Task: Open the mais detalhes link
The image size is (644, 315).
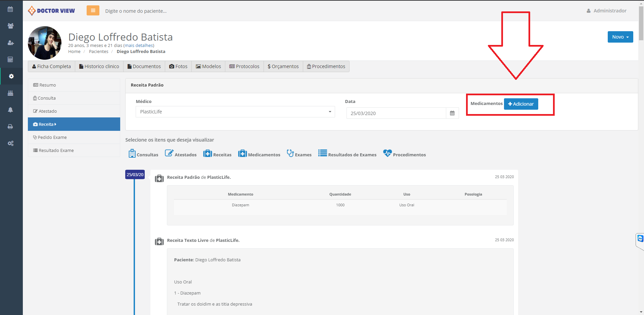Action: click(x=139, y=45)
